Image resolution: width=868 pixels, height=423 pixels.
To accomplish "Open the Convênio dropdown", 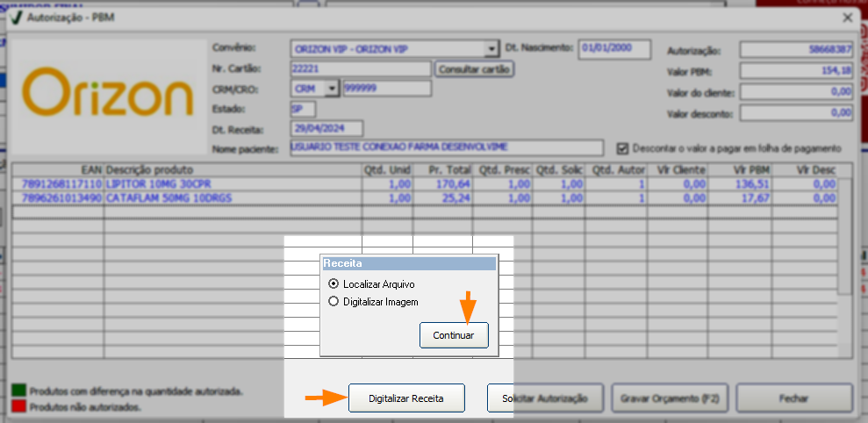I will click(x=491, y=49).
